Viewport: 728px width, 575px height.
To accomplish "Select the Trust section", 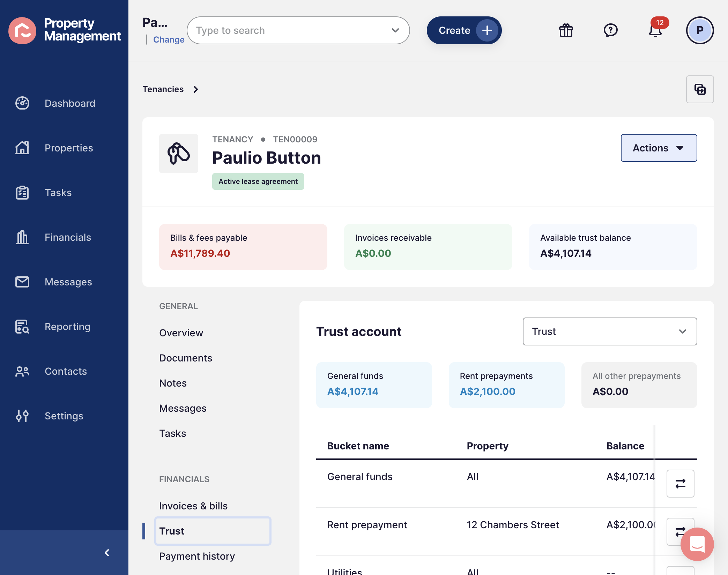I will pos(213,531).
